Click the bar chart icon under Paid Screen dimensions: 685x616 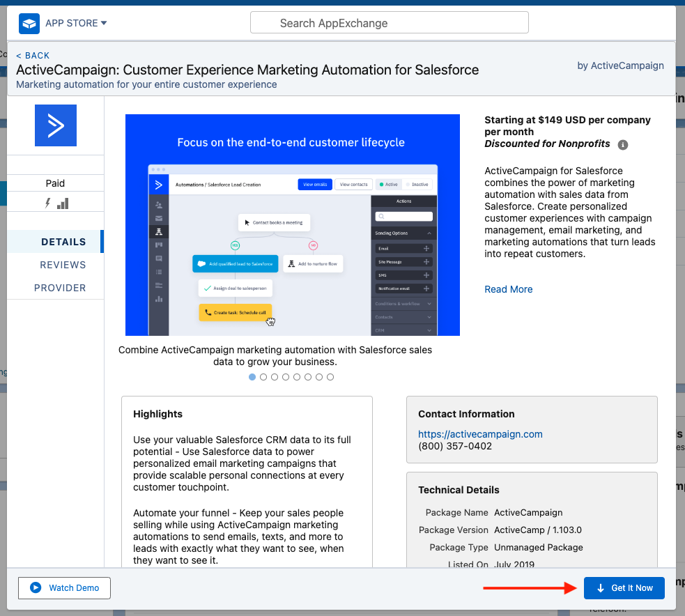point(63,203)
